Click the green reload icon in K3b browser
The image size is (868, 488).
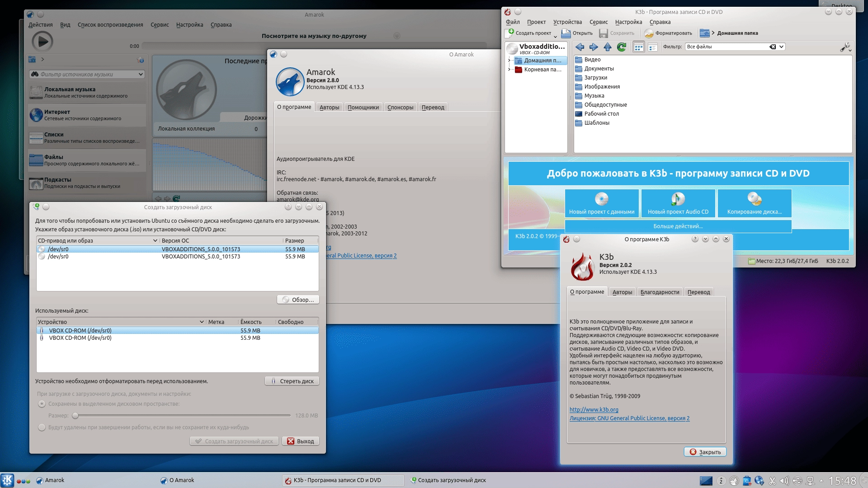[x=622, y=47]
